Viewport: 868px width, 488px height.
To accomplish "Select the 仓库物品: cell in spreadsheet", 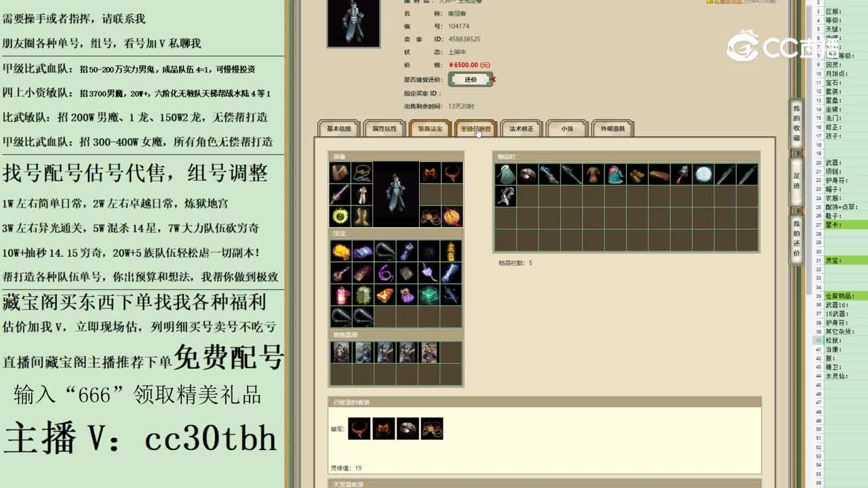I will pyautogui.click(x=846, y=296).
